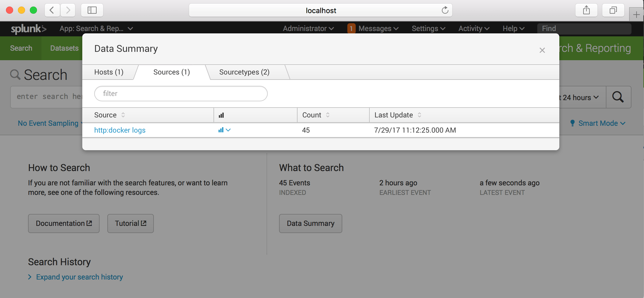Click the Splunk logo
This screenshot has width=644, height=298.
(x=28, y=29)
